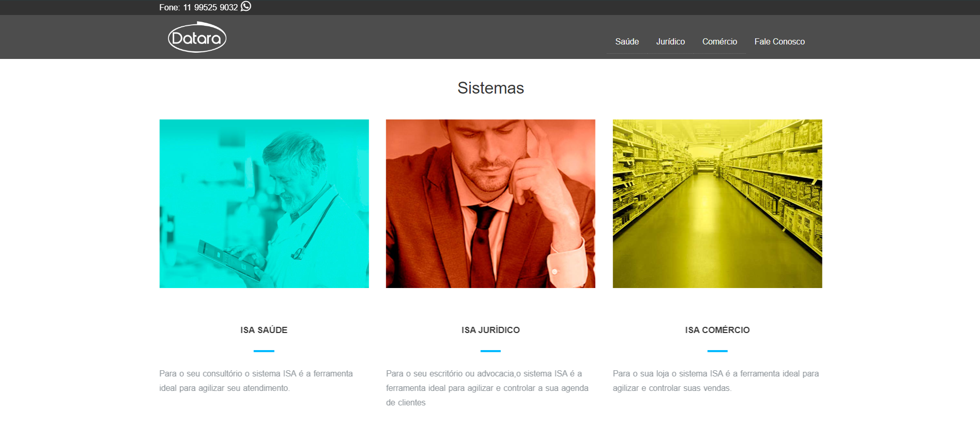Open the Saúde menu item

(x=627, y=41)
